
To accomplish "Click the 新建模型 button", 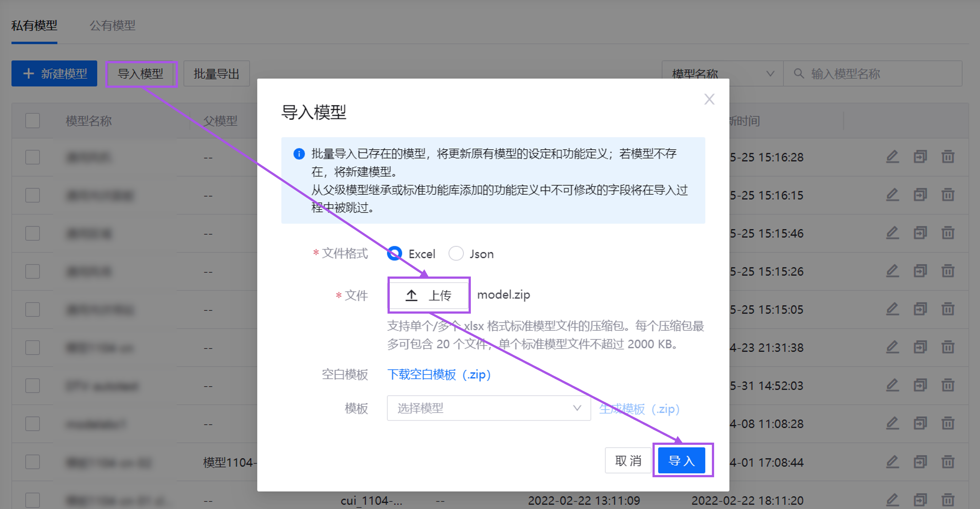I will [54, 74].
